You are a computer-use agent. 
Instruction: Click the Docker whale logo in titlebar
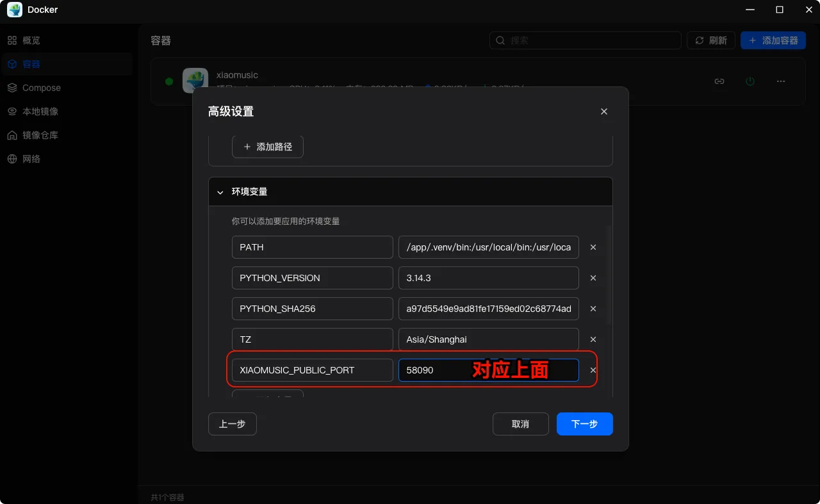pos(14,10)
